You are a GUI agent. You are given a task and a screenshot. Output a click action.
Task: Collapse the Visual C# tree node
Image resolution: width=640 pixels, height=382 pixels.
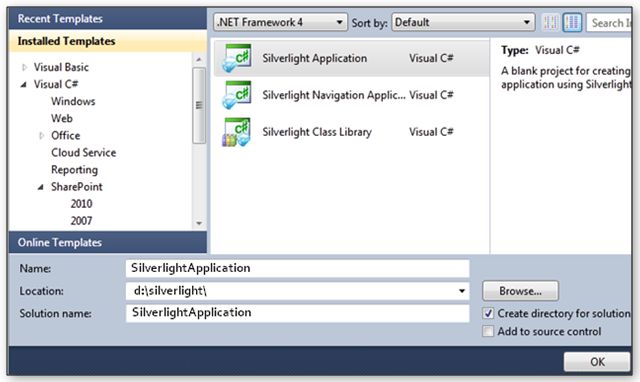(24, 84)
